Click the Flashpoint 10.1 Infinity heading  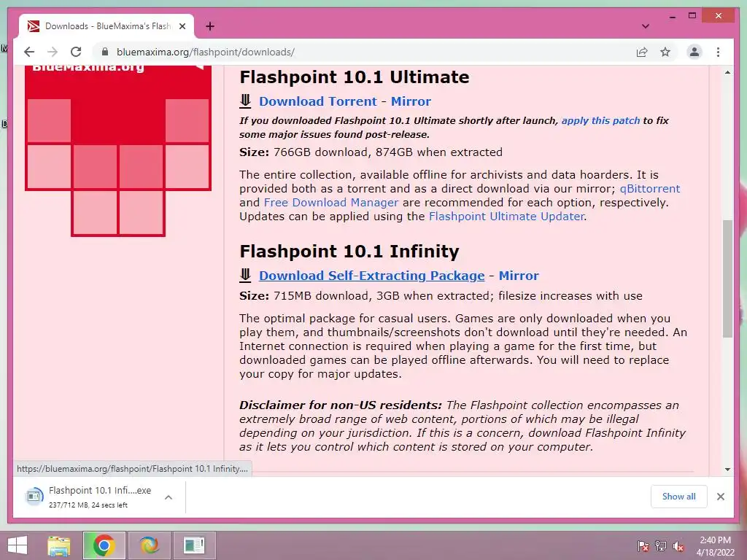click(349, 251)
